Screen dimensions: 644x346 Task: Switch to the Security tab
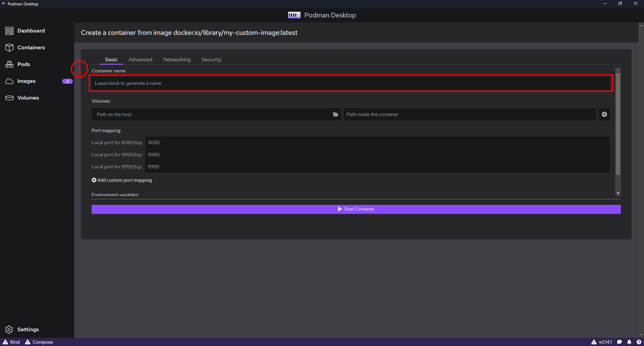[x=211, y=59]
